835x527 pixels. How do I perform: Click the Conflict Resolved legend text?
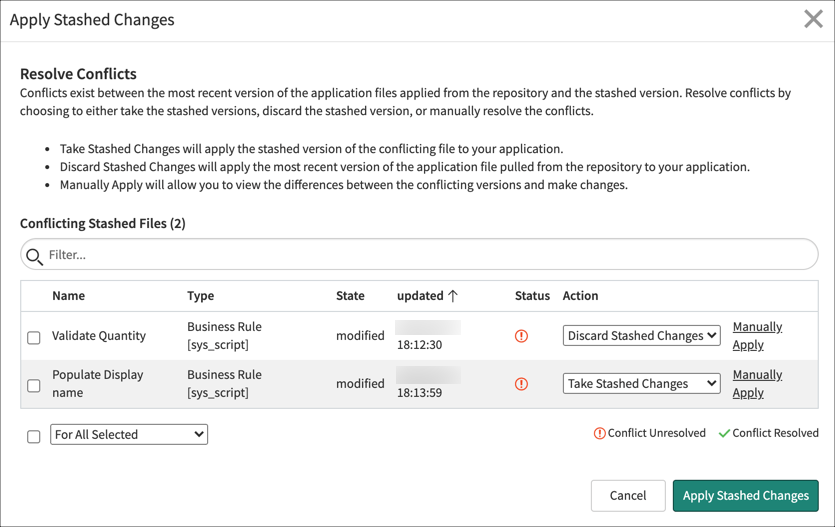(x=775, y=433)
